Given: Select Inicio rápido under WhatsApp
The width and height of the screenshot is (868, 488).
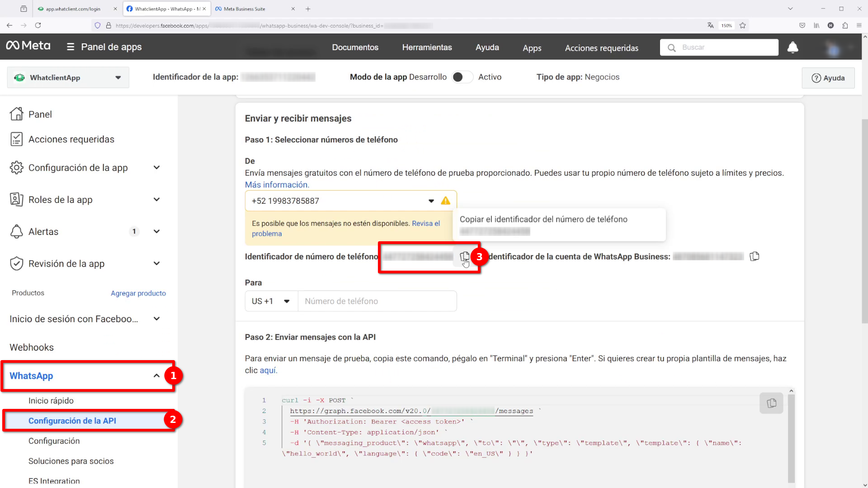Looking at the screenshot, I should [51, 400].
